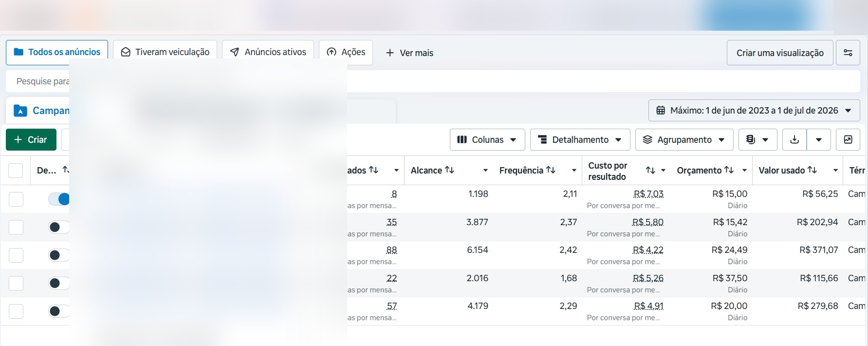Enable the toggle in R$ 115,66 row
868x346 pixels.
point(59,283)
